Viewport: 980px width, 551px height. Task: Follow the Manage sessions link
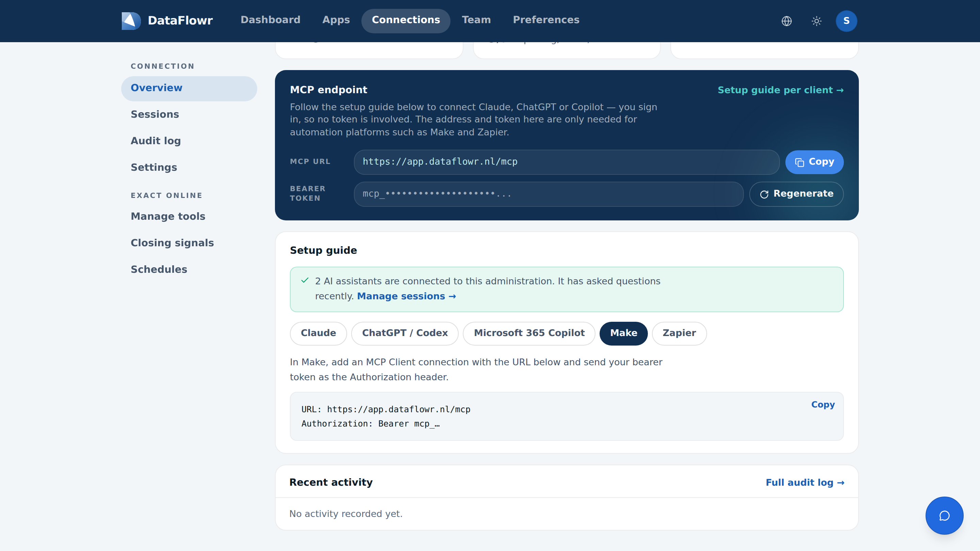pos(406,296)
